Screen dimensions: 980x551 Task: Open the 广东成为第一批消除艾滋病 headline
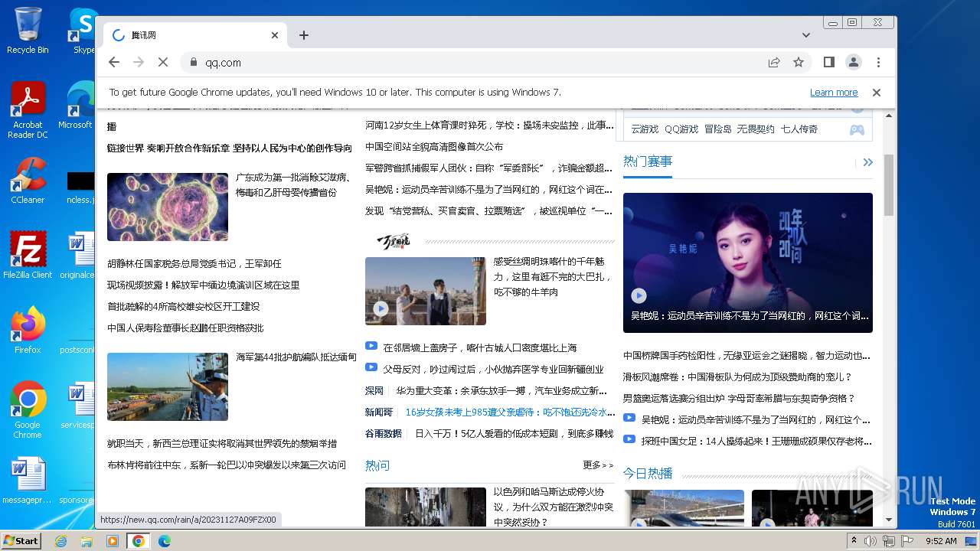click(293, 185)
